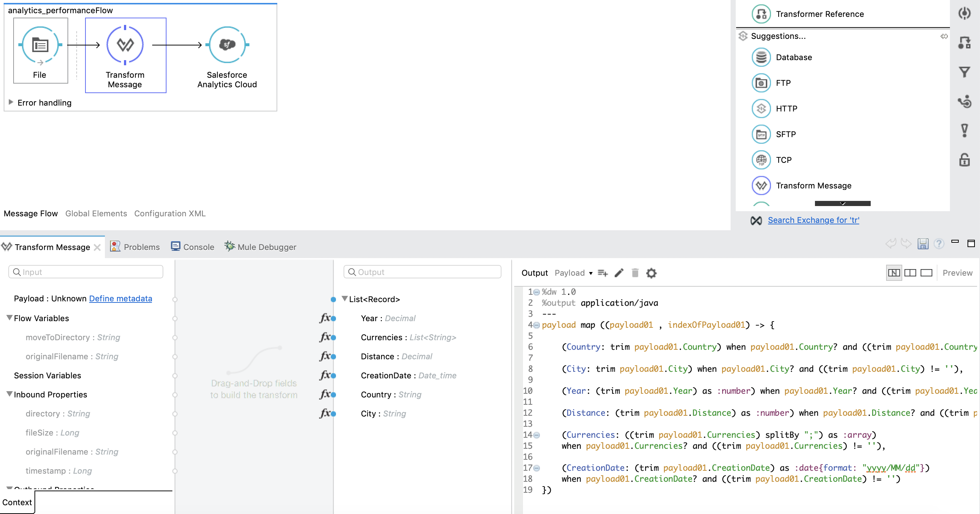Viewport: 980px width, 514px height.
Task: Choose the Database connector from Suggestions
Action: tap(793, 57)
